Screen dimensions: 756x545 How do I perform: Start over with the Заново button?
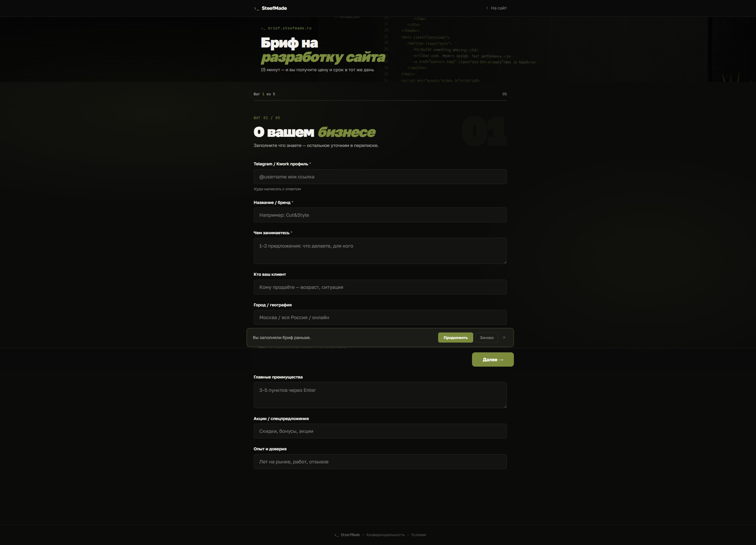[x=487, y=338]
